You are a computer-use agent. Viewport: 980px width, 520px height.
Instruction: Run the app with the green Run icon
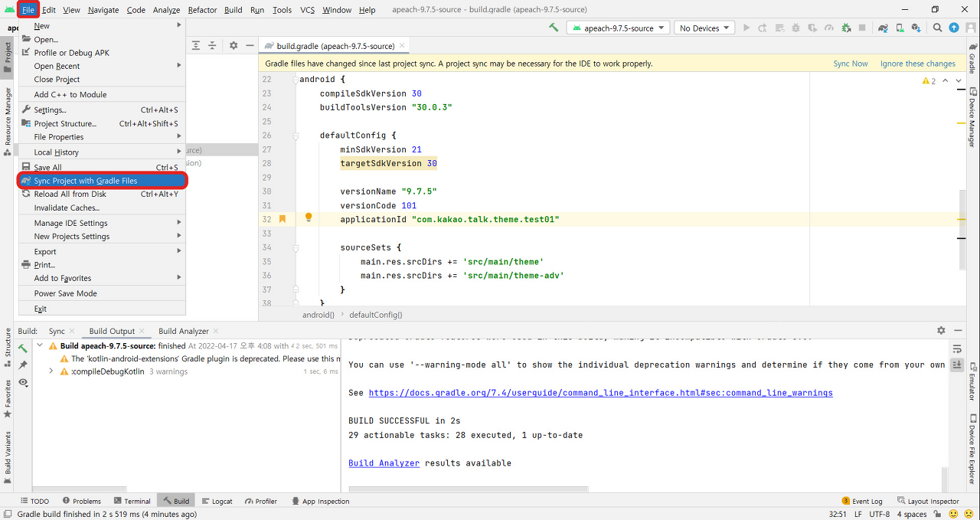click(746, 27)
